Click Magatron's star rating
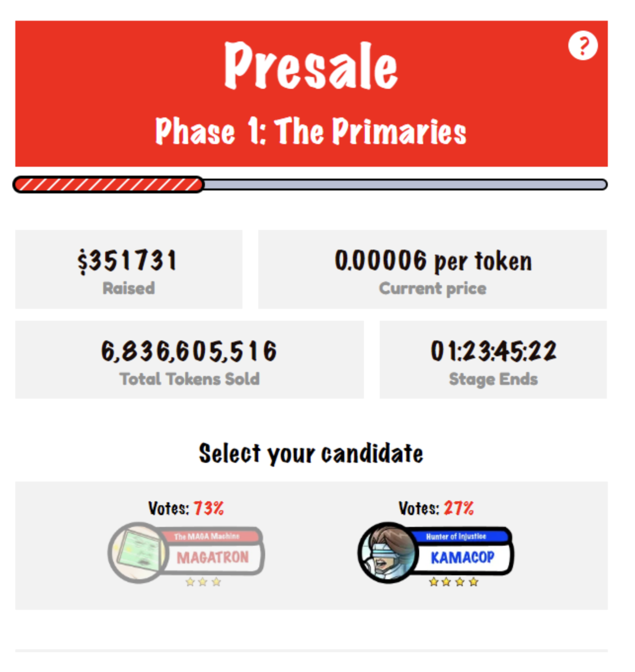The height and width of the screenshot is (672, 635). (x=203, y=582)
